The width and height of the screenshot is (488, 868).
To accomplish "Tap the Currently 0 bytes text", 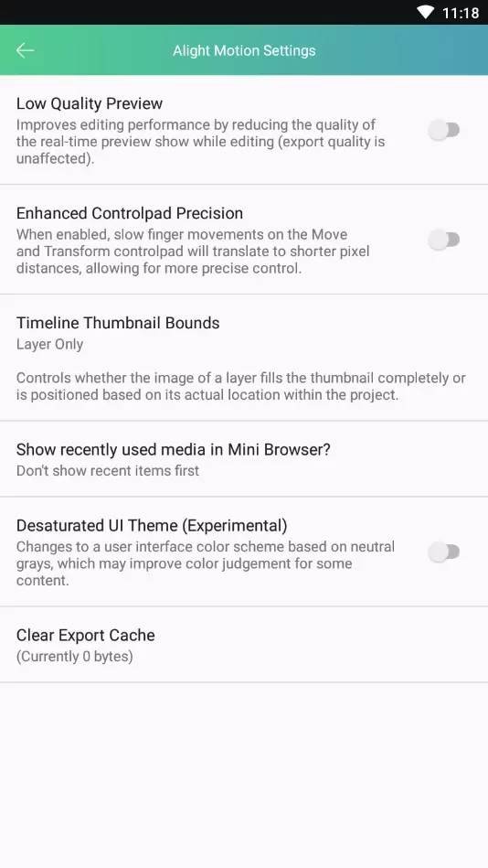I will pyautogui.click(x=75, y=657).
